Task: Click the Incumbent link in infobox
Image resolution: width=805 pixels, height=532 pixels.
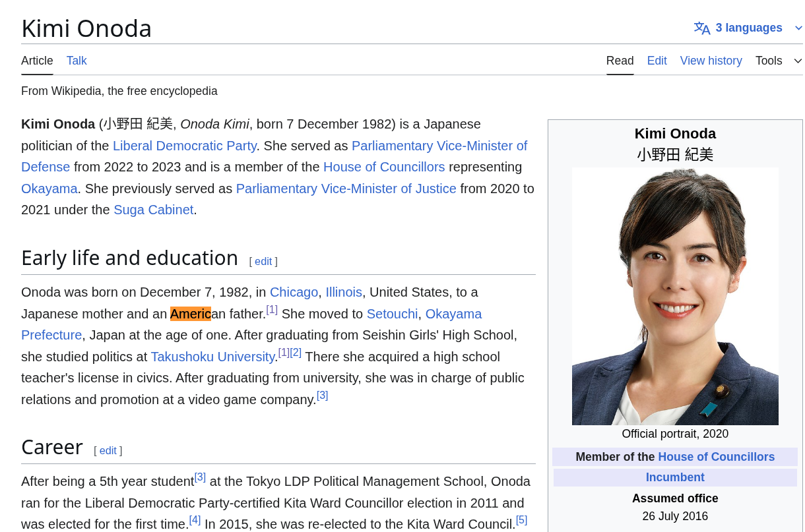Action: (675, 477)
